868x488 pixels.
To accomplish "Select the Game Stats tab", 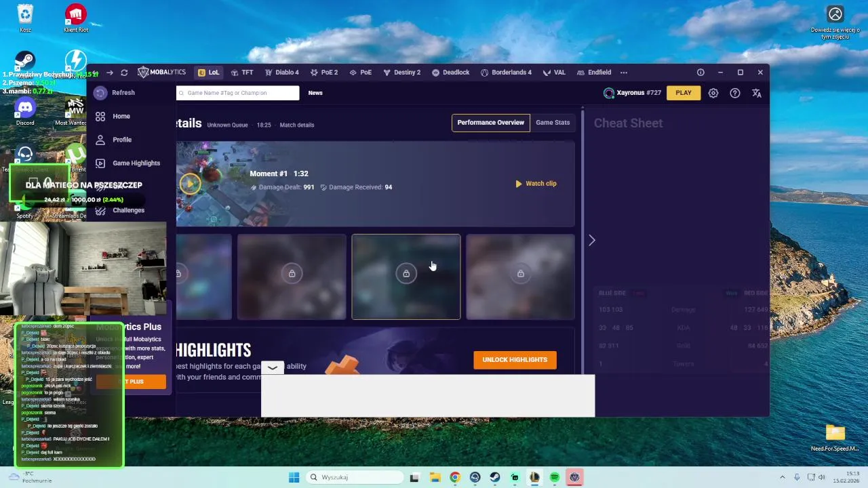I will 553,123.
